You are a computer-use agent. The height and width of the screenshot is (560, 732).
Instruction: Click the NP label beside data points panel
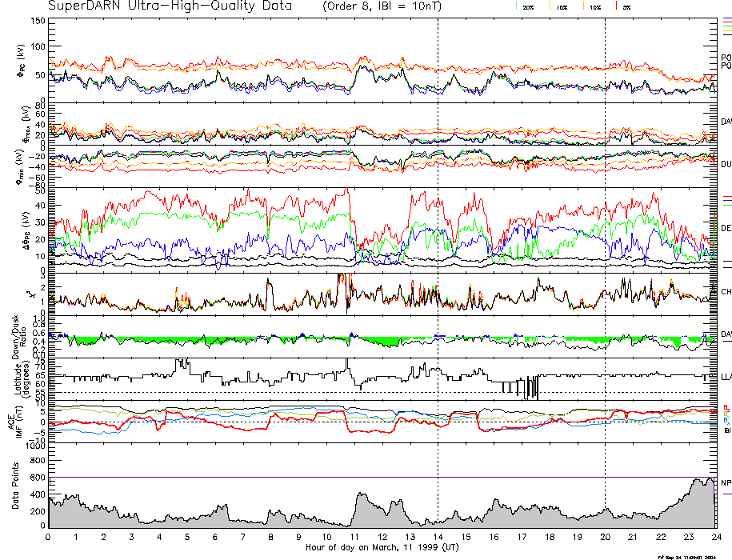click(726, 483)
